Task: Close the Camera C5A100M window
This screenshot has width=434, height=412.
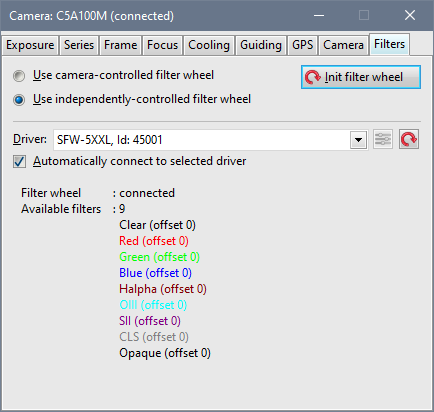Action: click(x=410, y=15)
